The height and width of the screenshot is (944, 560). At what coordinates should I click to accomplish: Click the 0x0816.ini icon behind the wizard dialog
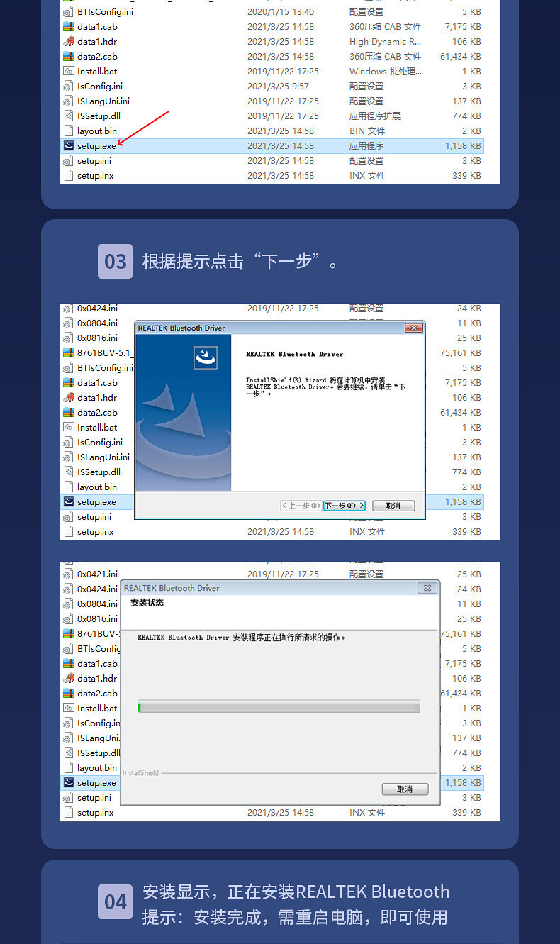(x=69, y=338)
